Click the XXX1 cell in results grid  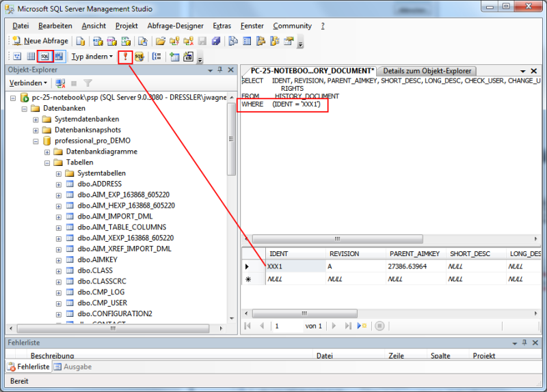pyautogui.click(x=296, y=266)
